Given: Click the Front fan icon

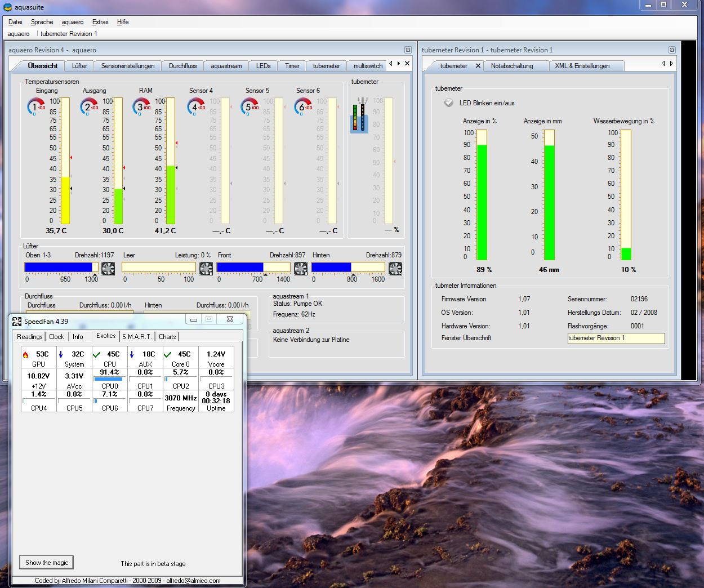Looking at the screenshot, I should click(x=301, y=268).
